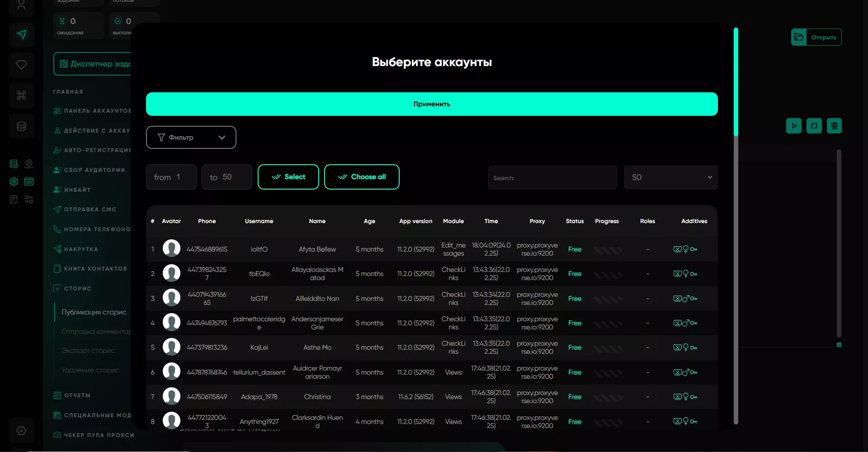
Task: Click the to range input field
Action: (x=226, y=177)
